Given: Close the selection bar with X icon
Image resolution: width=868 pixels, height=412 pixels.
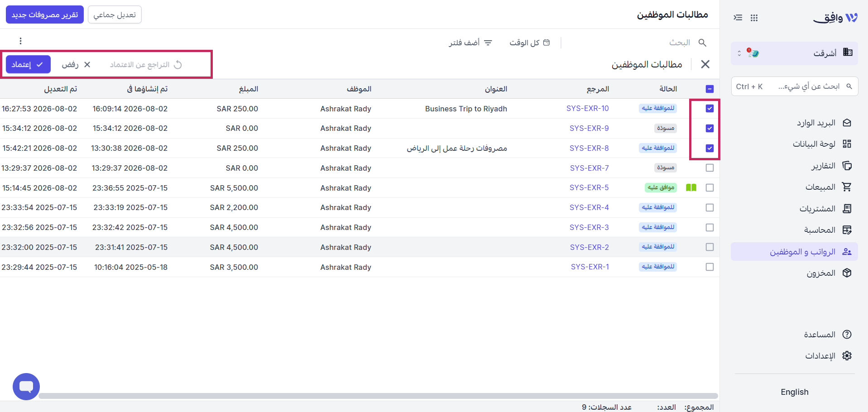Looking at the screenshot, I should tap(705, 64).
